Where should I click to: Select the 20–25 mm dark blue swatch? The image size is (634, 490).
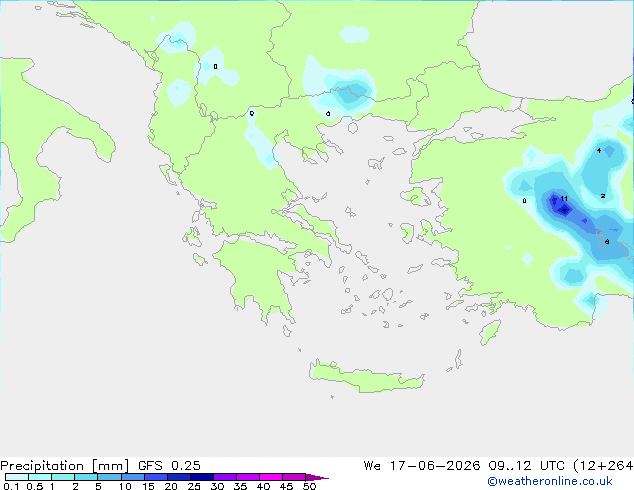click(x=178, y=477)
